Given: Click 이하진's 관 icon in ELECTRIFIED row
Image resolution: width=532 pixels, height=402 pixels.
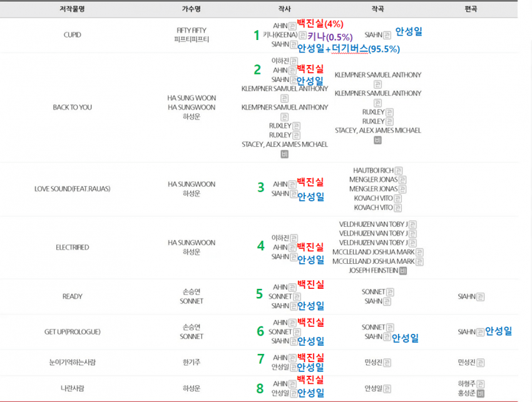Looking at the screenshot, I should pyautogui.click(x=294, y=238).
